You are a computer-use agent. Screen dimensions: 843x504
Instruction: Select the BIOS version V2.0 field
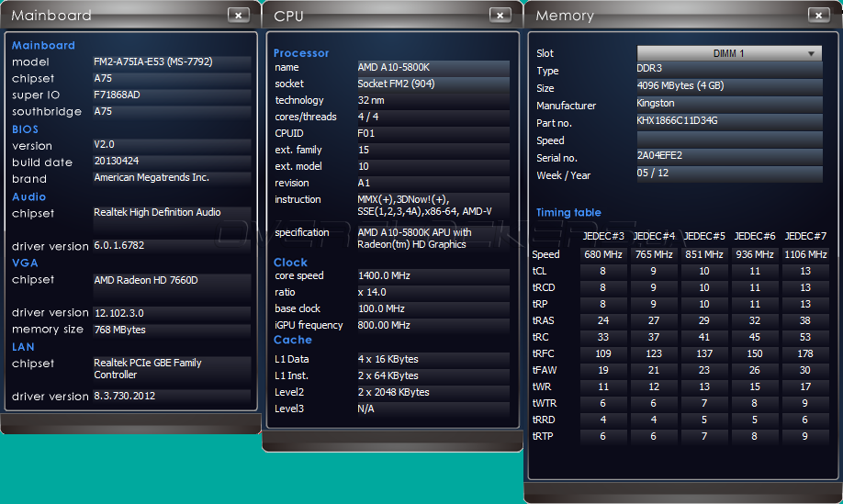pyautogui.click(x=172, y=144)
